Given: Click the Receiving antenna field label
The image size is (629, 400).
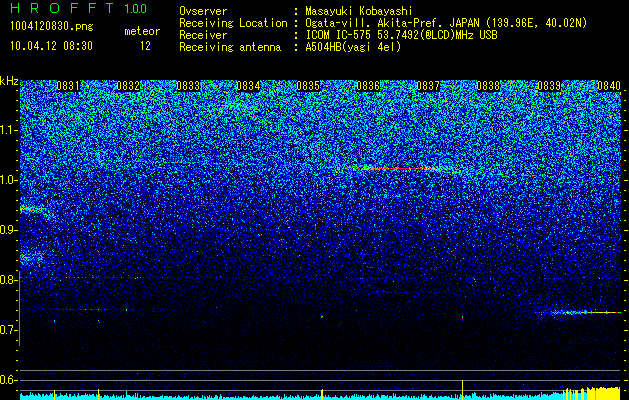Looking at the screenshot, I should pos(230,47).
